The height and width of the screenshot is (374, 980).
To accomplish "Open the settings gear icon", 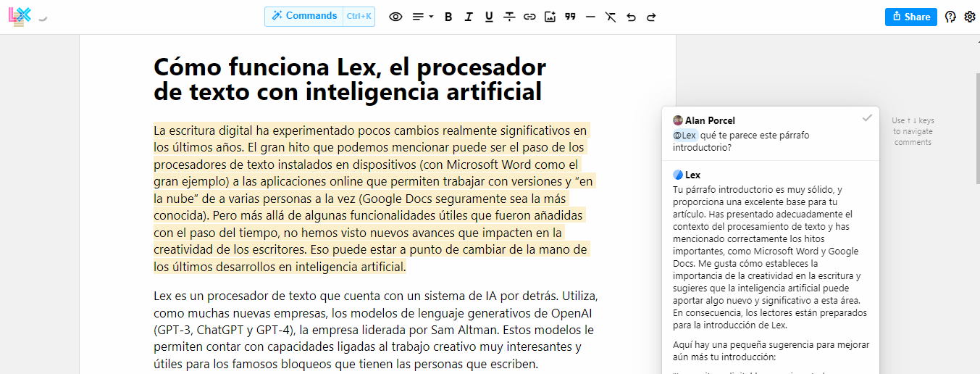I will (970, 17).
